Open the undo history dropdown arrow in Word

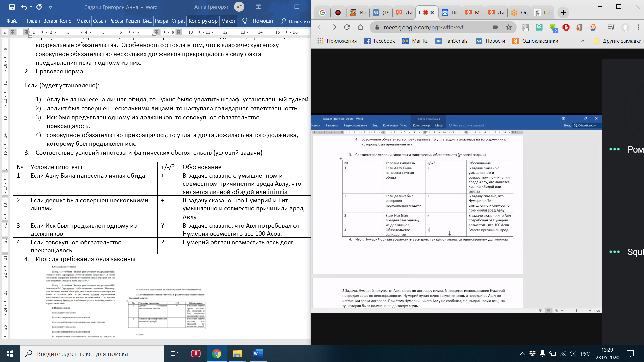tap(31, 7)
